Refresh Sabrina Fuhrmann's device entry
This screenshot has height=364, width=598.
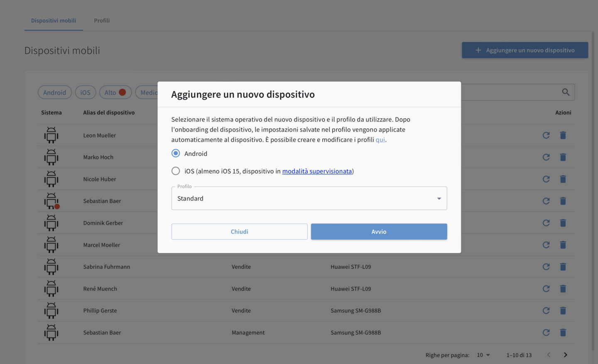point(546,267)
